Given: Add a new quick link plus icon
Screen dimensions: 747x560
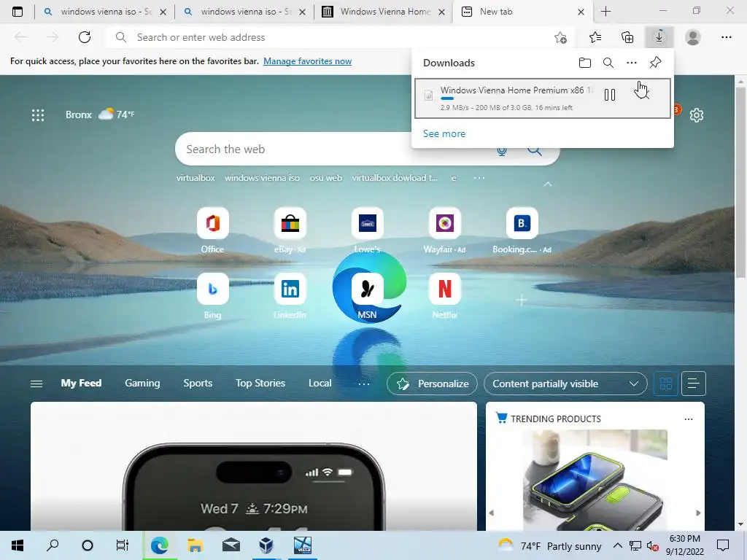Looking at the screenshot, I should pyautogui.click(x=522, y=300).
